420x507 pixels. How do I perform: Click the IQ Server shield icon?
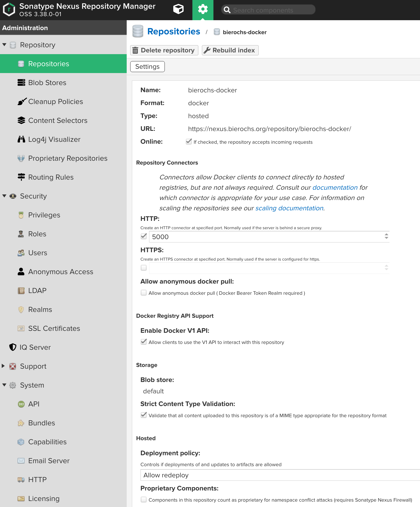pyautogui.click(x=13, y=347)
